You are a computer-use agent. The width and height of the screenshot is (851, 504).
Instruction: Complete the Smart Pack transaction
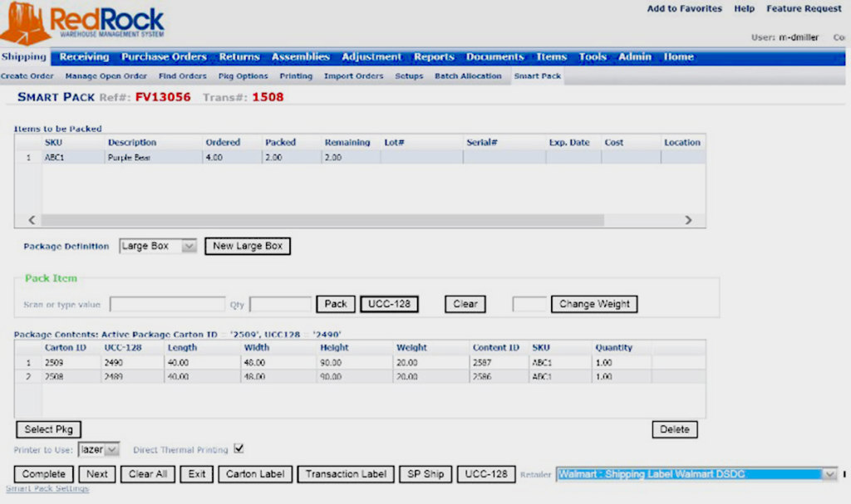42,473
